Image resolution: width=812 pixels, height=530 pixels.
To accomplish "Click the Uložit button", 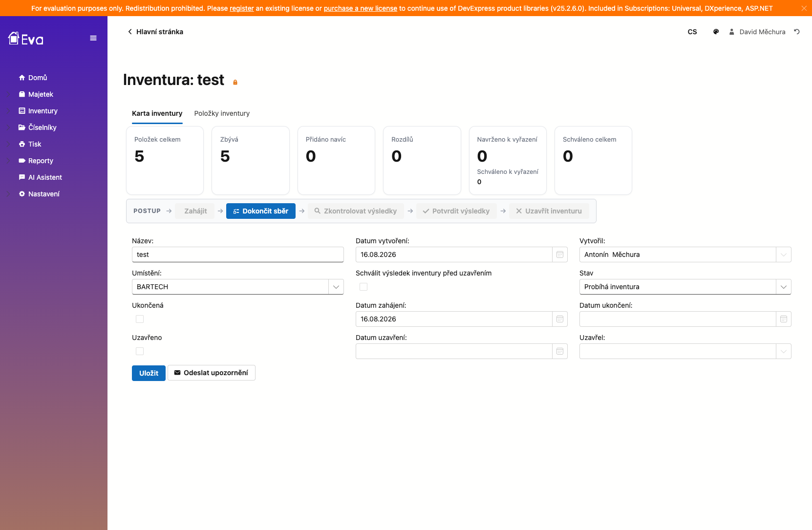I will click(x=149, y=373).
